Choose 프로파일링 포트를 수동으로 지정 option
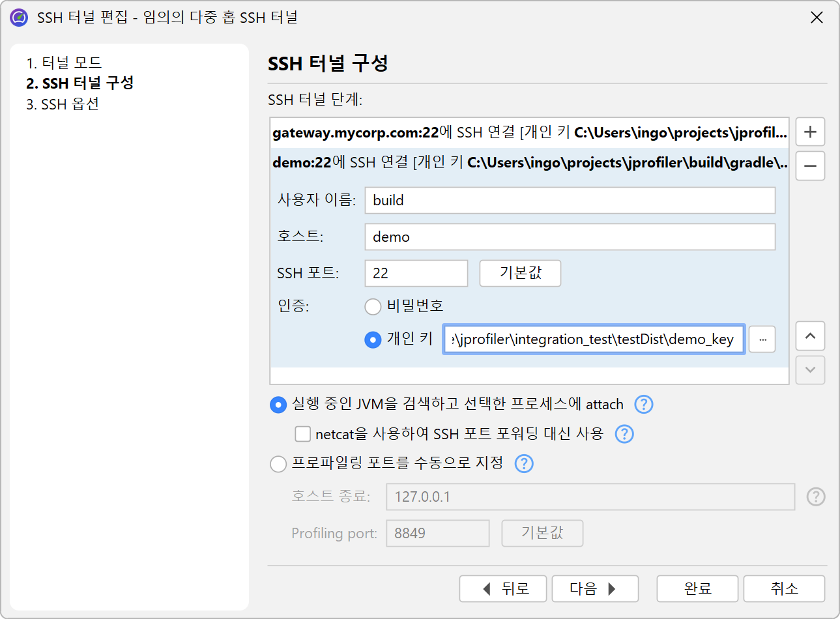 (278, 463)
